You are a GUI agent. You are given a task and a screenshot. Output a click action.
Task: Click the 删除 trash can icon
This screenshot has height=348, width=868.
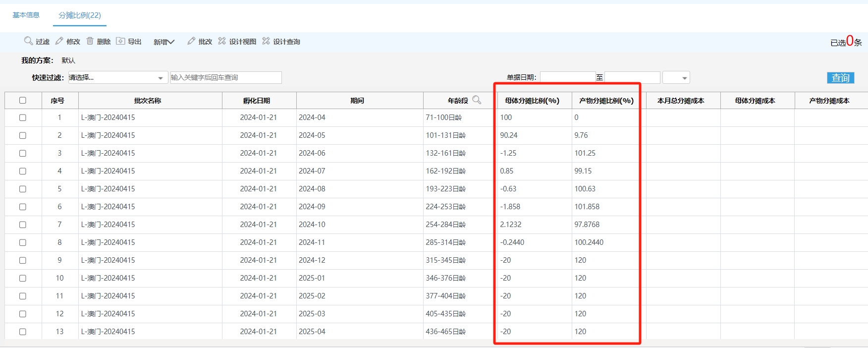click(90, 41)
